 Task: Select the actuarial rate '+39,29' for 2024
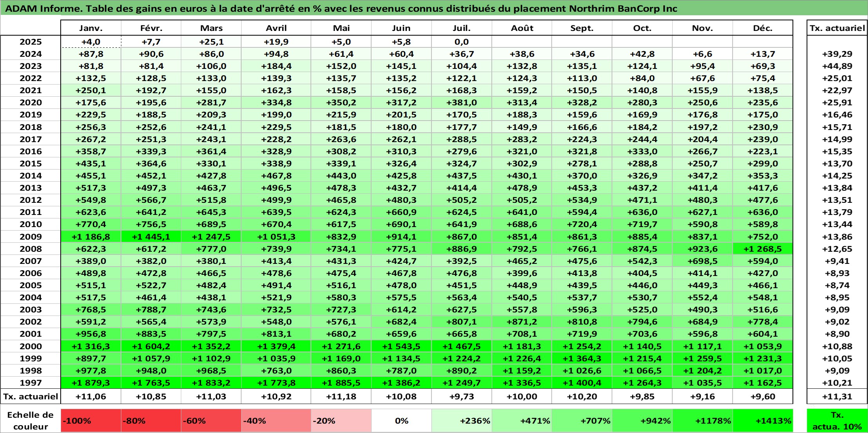[x=837, y=54]
